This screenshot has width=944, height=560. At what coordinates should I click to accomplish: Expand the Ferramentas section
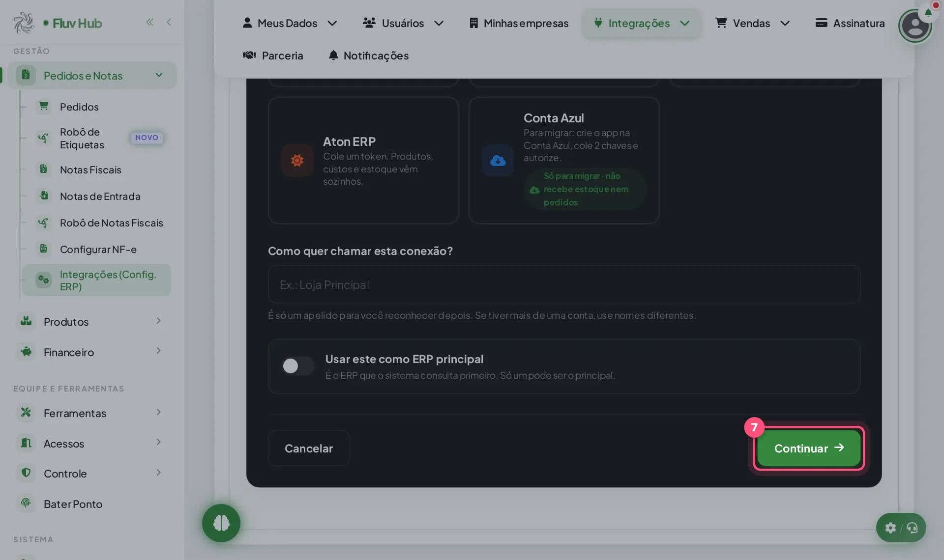point(92,413)
